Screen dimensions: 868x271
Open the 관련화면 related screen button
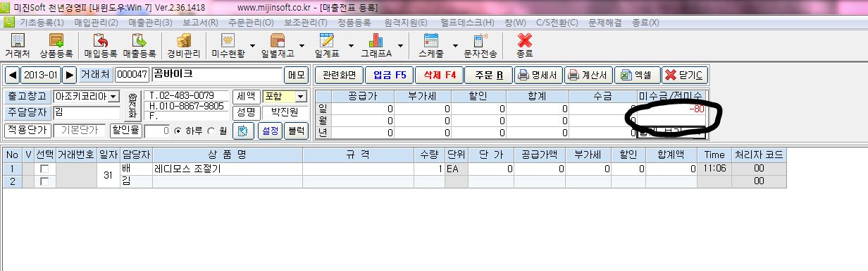click(339, 75)
